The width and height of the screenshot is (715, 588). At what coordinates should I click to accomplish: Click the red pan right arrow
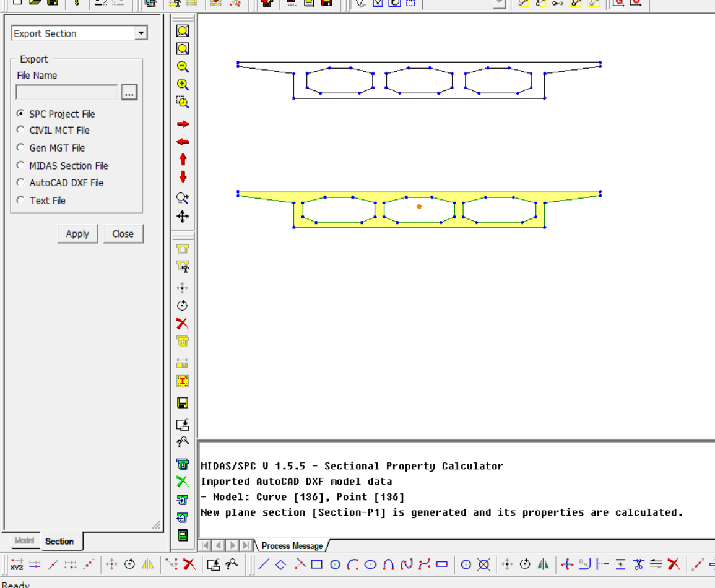click(x=183, y=124)
